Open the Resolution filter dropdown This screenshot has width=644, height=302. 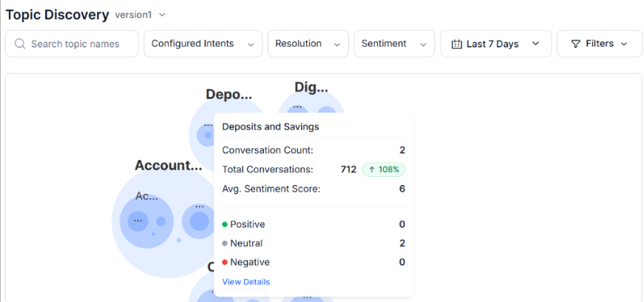[308, 44]
